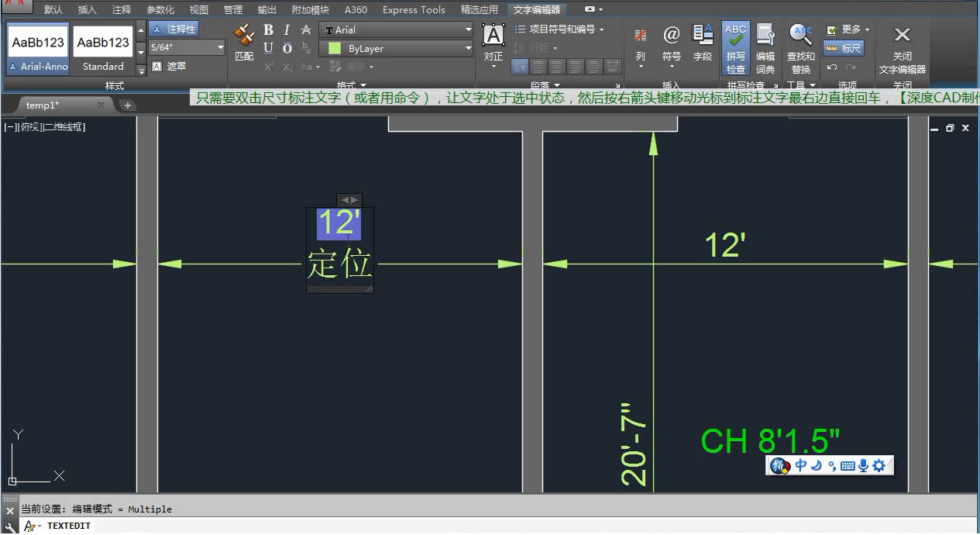Open the 默认 (Home) ribbon tab
This screenshot has width=980, height=535.
tap(53, 10)
